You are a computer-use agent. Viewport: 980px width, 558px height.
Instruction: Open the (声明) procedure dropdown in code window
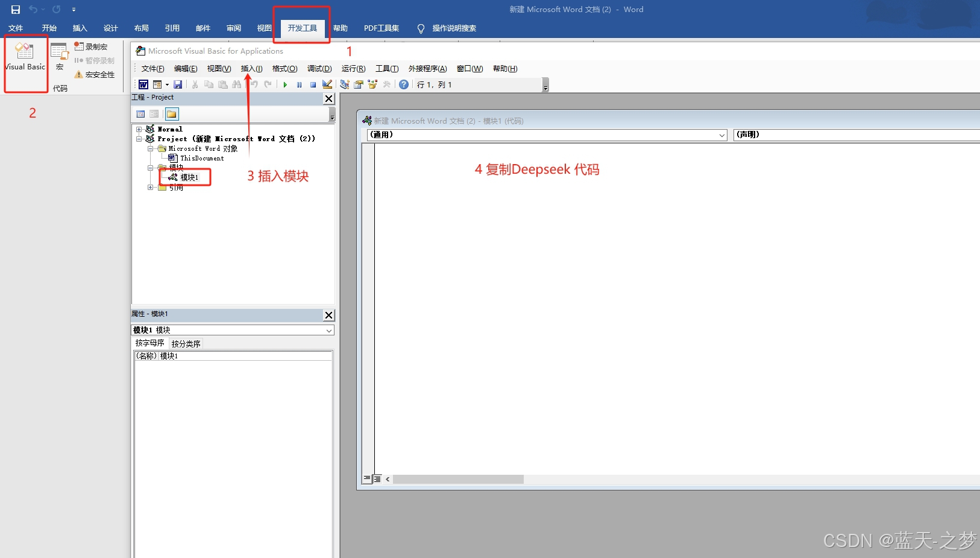856,135
